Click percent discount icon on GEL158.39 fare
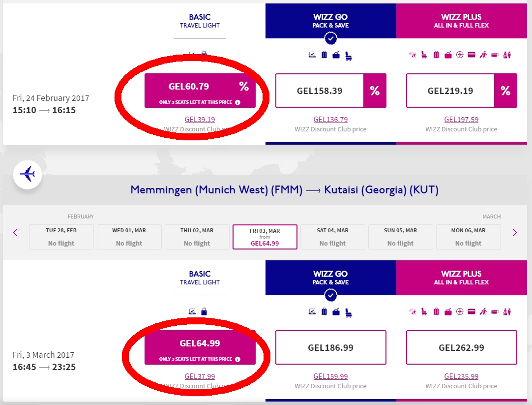 click(375, 91)
